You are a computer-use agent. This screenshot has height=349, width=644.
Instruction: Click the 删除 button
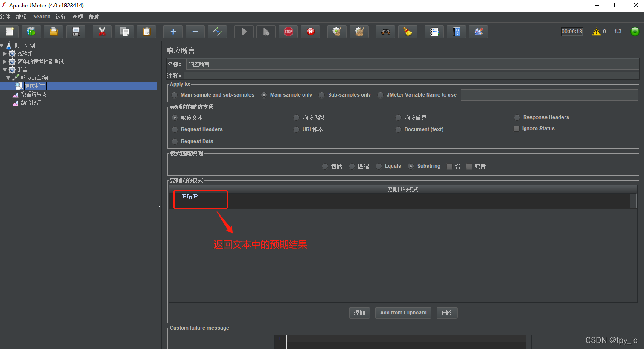[447, 313]
